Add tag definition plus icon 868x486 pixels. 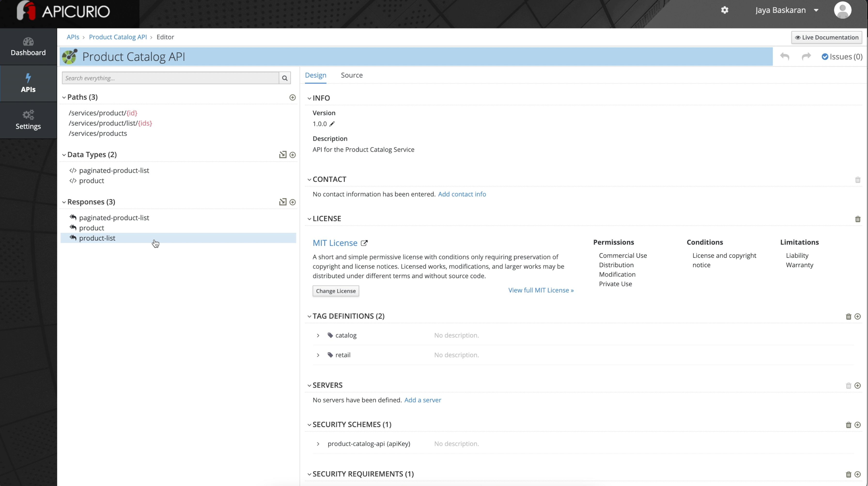pyautogui.click(x=858, y=316)
